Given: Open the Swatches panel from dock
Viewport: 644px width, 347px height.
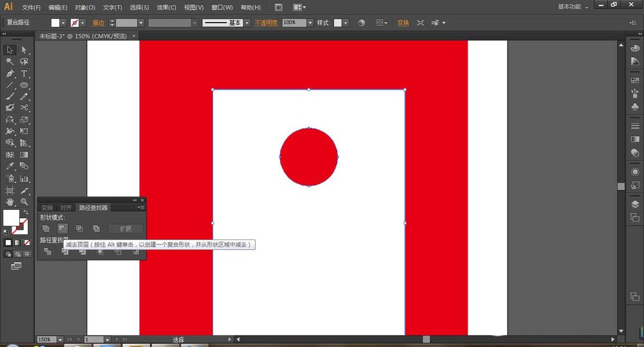Looking at the screenshot, I should (x=635, y=80).
